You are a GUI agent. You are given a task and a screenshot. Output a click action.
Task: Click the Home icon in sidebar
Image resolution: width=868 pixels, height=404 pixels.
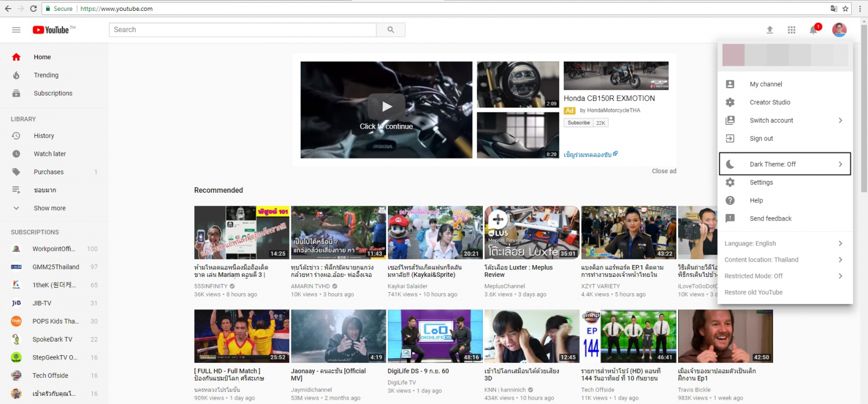click(x=16, y=57)
